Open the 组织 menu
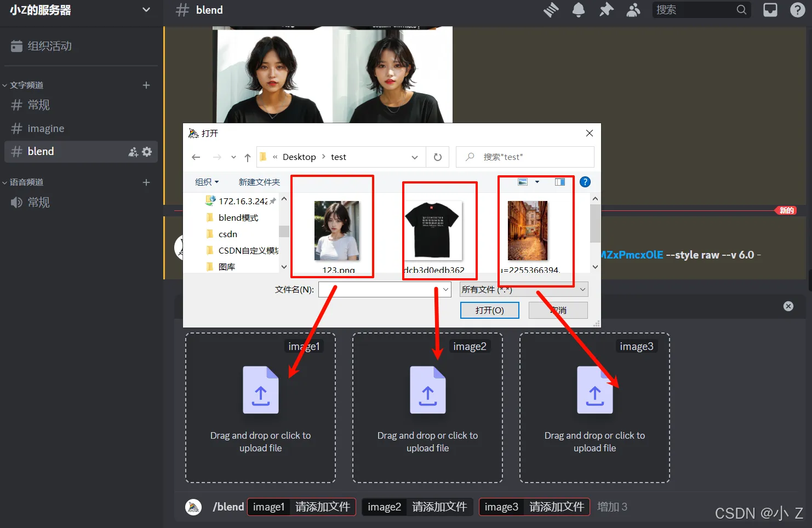 207,182
